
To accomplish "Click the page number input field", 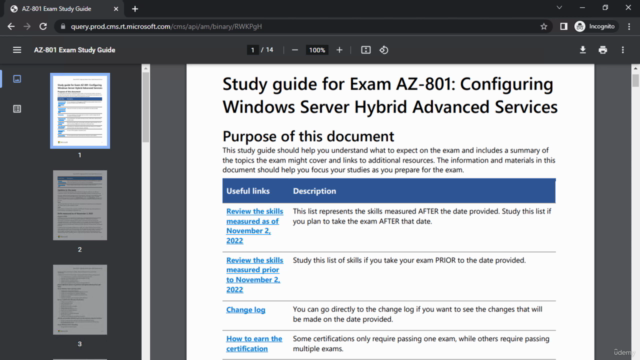I will (x=253, y=50).
